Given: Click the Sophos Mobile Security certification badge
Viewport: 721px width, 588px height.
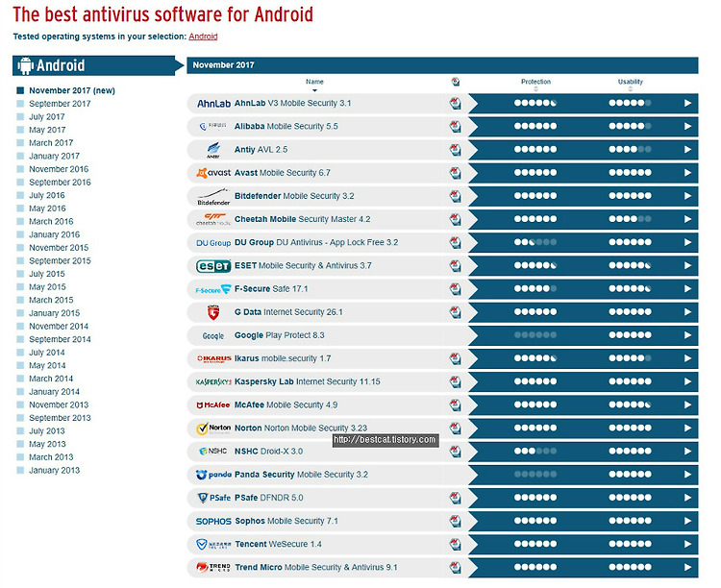Looking at the screenshot, I should pos(456,521).
